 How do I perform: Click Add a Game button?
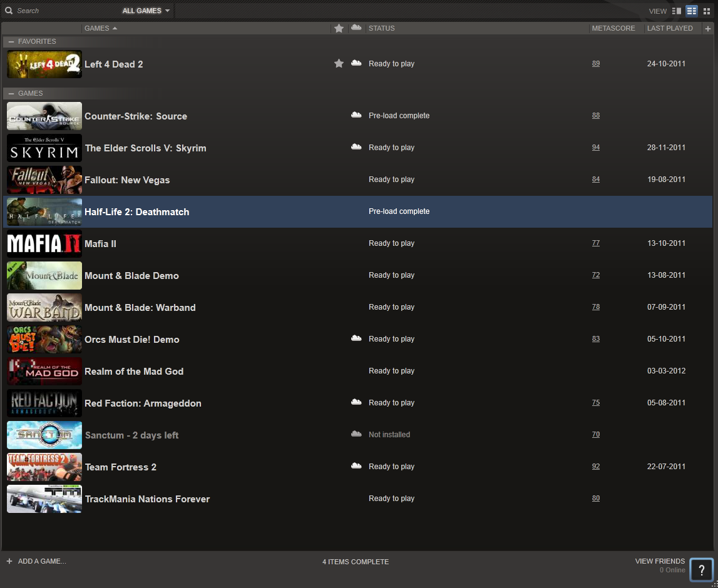pos(42,561)
